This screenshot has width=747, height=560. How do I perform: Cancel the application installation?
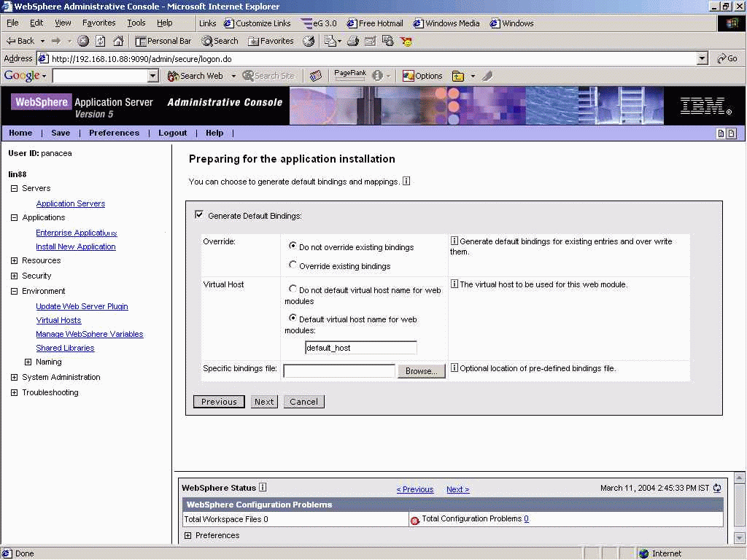(303, 402)
